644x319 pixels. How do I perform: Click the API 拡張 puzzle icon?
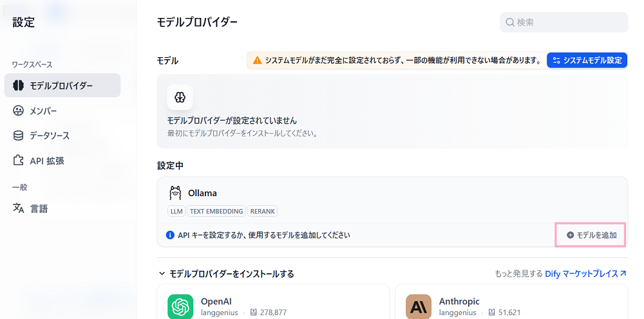pos(18,161)
